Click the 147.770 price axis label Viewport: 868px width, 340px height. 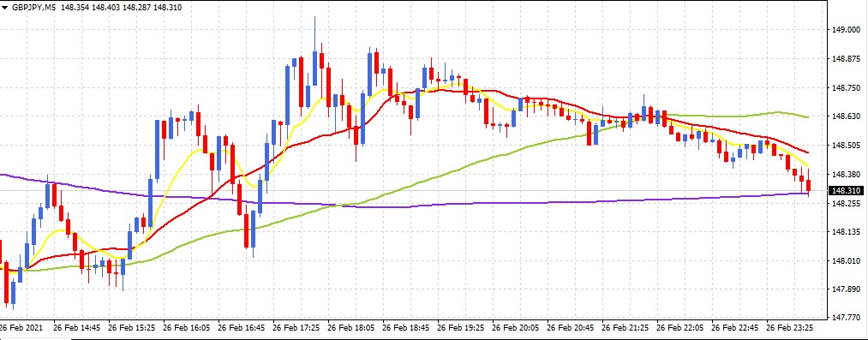[846, 318]
